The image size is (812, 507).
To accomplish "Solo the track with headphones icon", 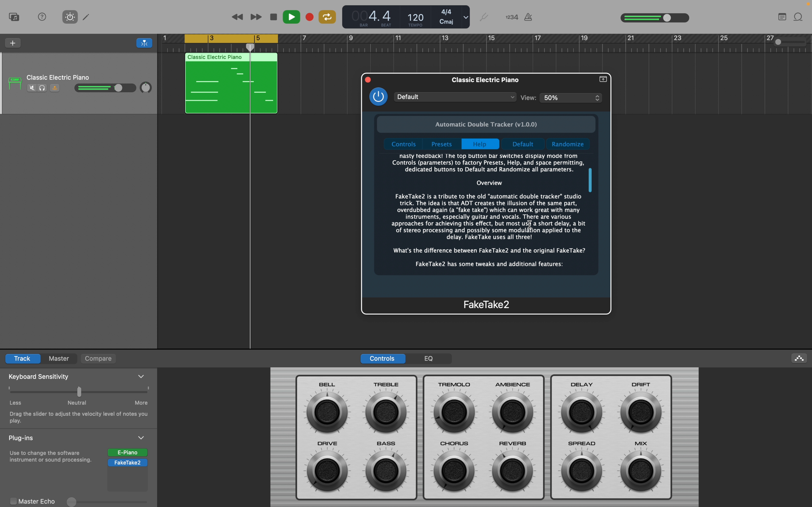I will tap(42, 88).
